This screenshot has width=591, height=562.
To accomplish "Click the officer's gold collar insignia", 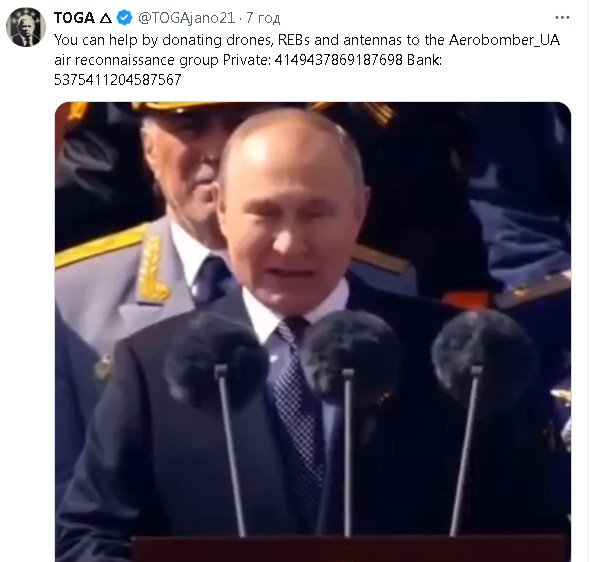I will [x=153, y=270].
